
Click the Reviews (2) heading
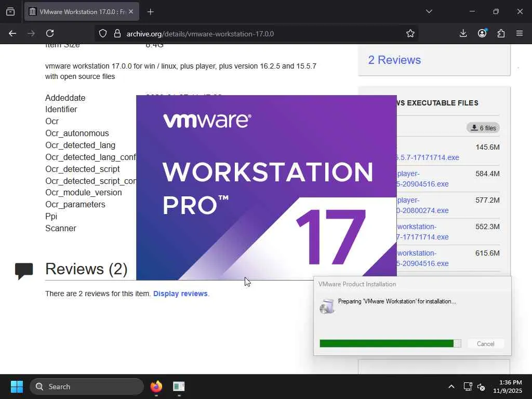(86, 269)
